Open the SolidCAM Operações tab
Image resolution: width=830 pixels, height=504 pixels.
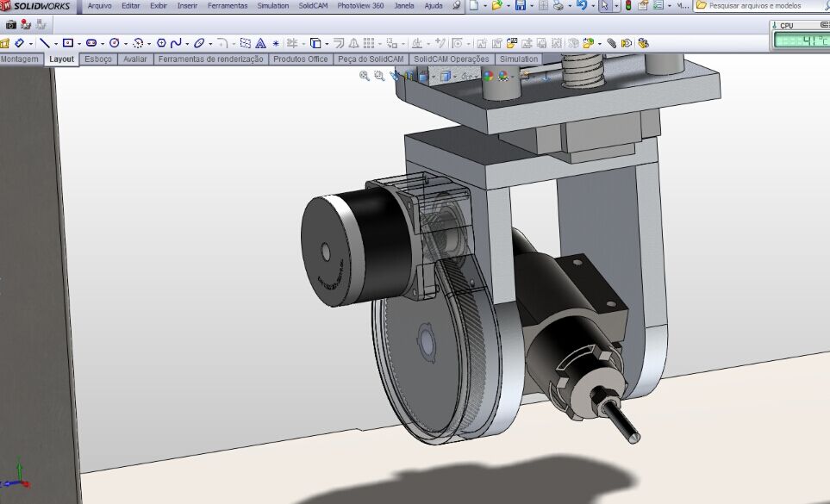[451, 59]
